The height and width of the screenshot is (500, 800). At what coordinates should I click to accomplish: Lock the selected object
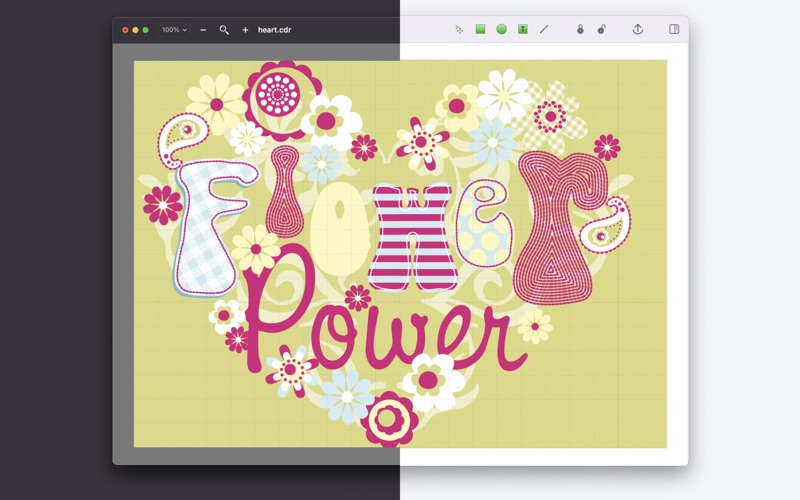coord(580,29)
